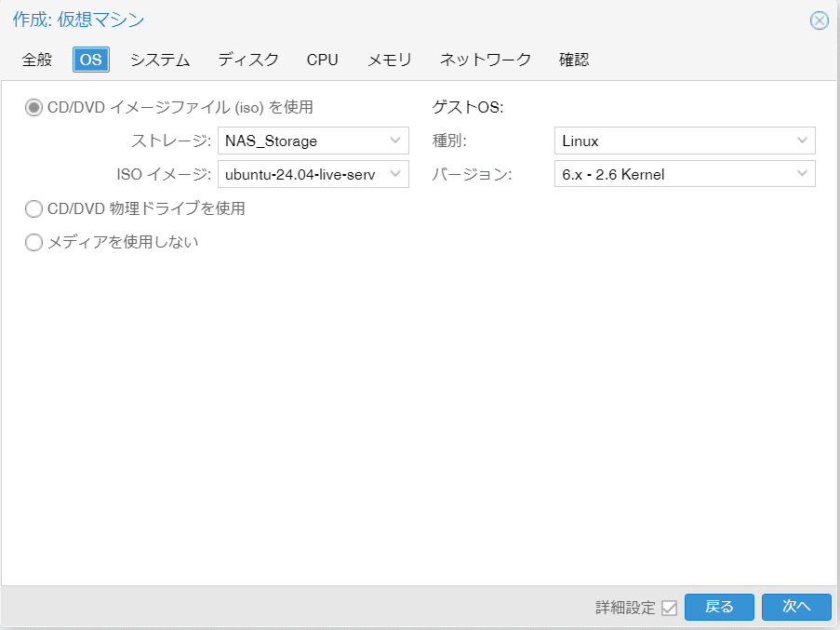
Task: Click the 詳細設定 label
Action: click(x=625, y=608)
